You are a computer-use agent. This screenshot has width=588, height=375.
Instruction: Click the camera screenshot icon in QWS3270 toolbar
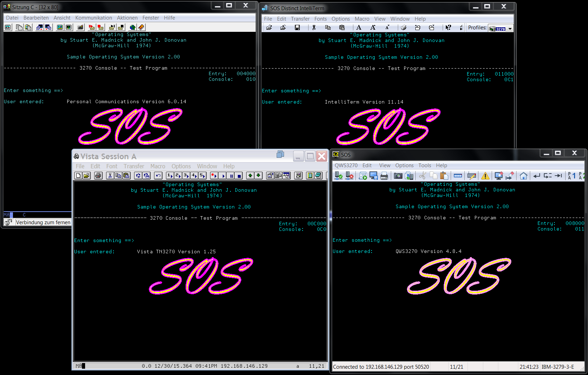(x=398, y=176)
